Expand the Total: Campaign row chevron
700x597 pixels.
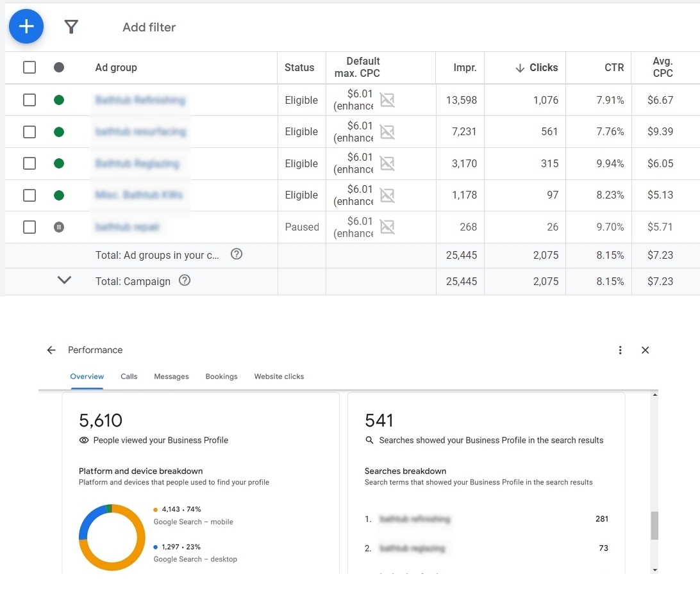[64, 280]
